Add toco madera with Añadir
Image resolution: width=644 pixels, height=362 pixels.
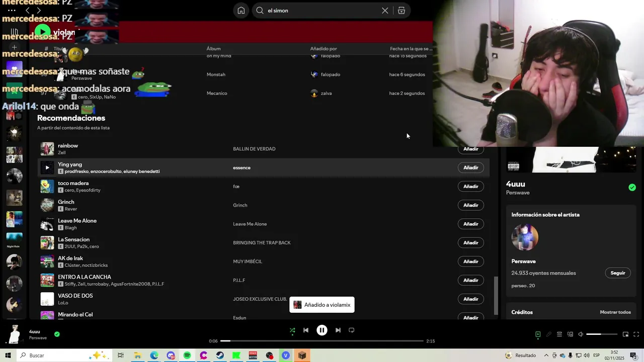pyautogui.click(x=471, y=187)
